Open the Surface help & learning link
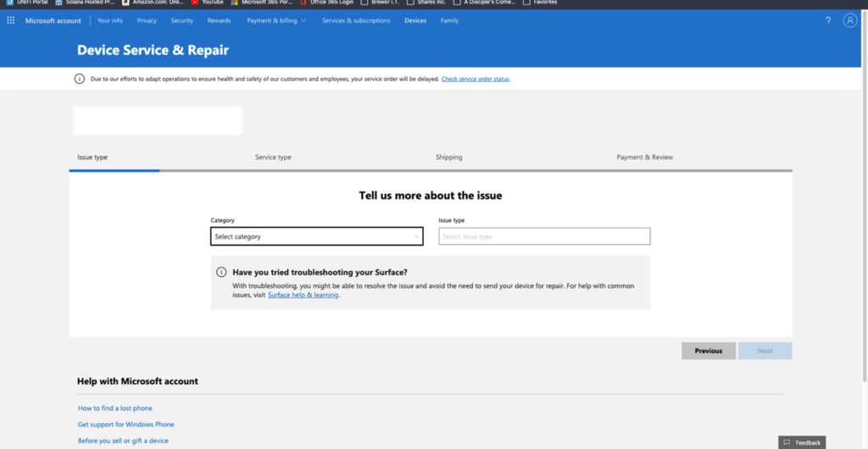 (x=303, y=296)
